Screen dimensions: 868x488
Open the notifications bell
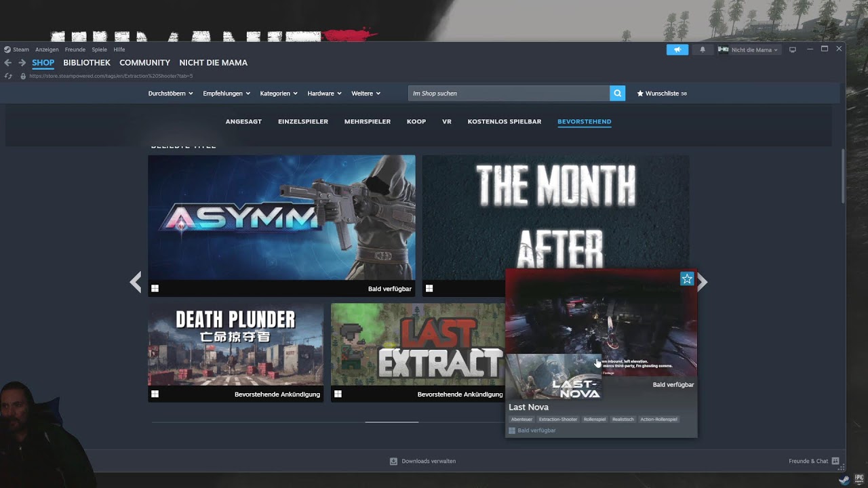[703, 49]
